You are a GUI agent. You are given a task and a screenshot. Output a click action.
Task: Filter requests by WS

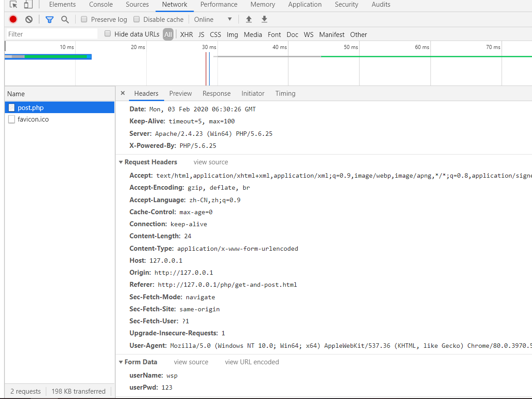[308, 34]
